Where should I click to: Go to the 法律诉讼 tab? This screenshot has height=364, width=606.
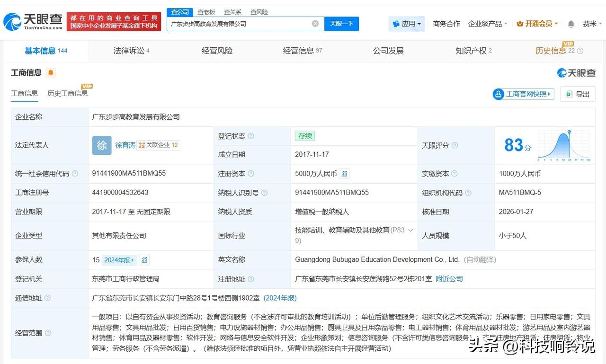132,51
